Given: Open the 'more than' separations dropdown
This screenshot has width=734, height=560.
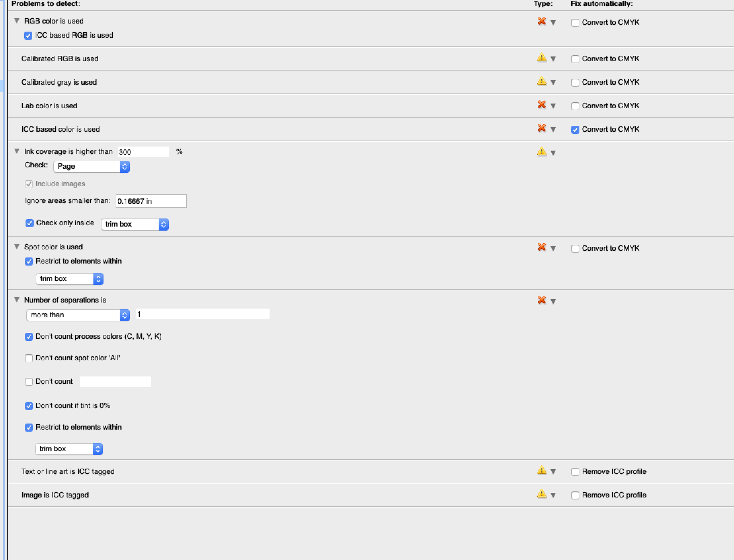Looking at the screenshot, I should pos(78,315).
